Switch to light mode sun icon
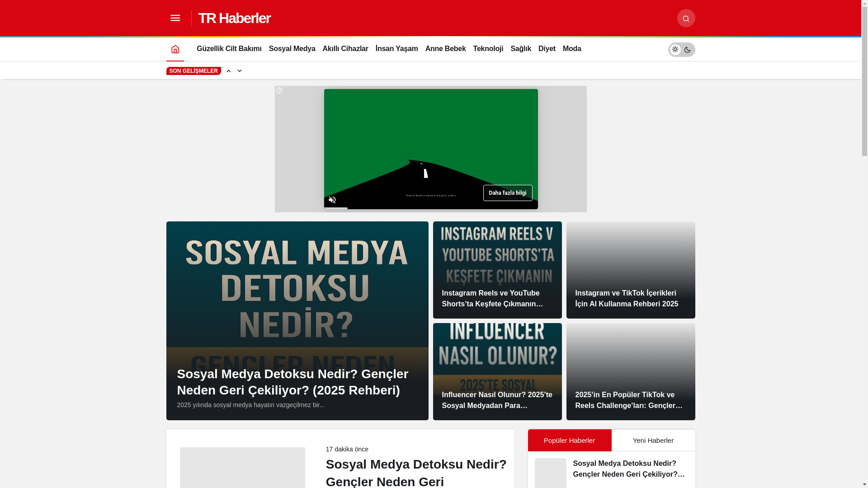 (x=675, y=49)
